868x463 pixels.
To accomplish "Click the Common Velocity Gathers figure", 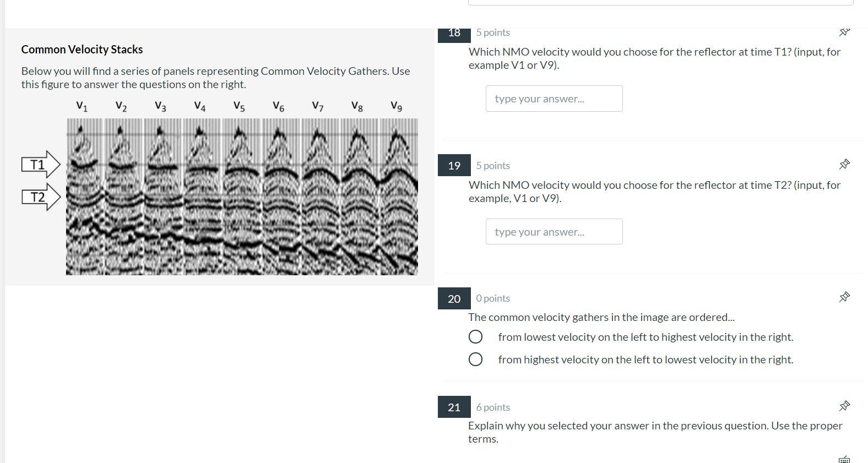I will 242,195.
